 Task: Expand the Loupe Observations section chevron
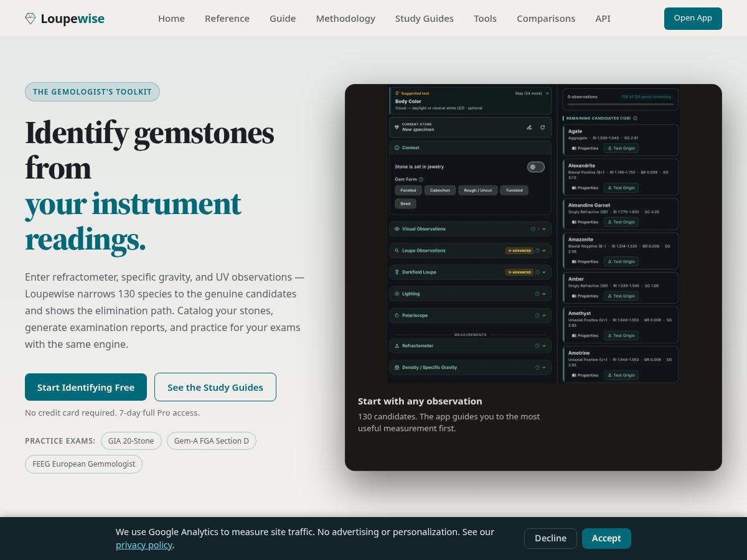[x=544, y=251]
